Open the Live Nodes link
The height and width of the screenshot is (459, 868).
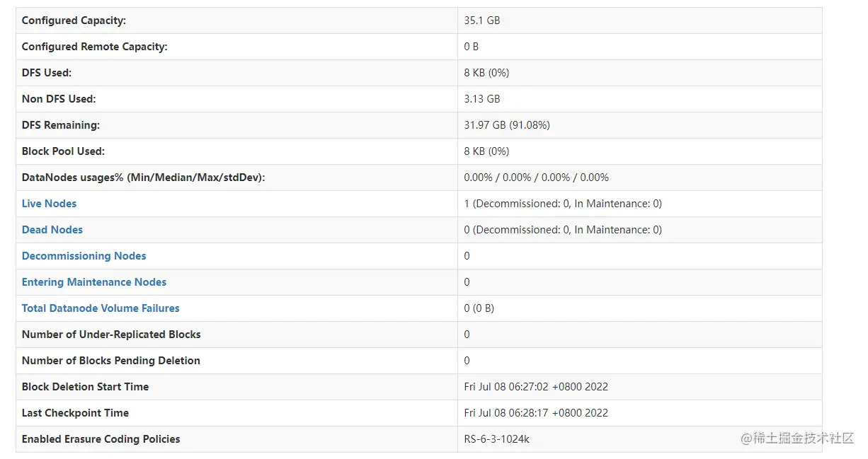point(49,204)
